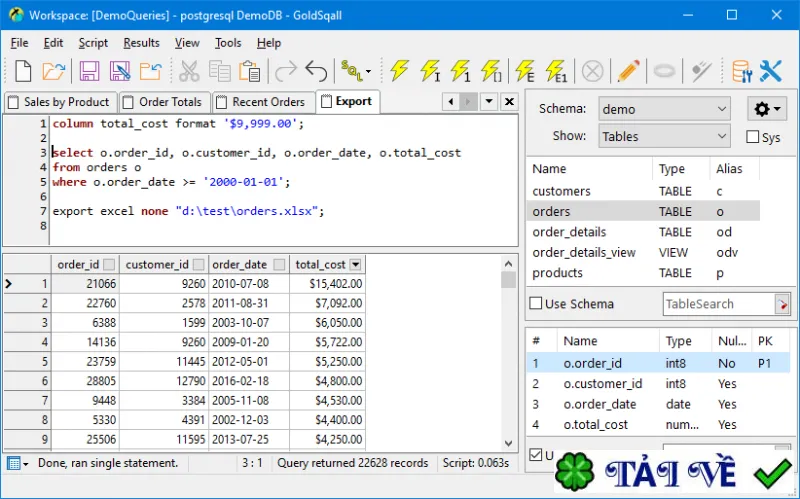This screenshot has height=499, width=800.
Task: Open the gear settings dropdown button
Action: 767,109
